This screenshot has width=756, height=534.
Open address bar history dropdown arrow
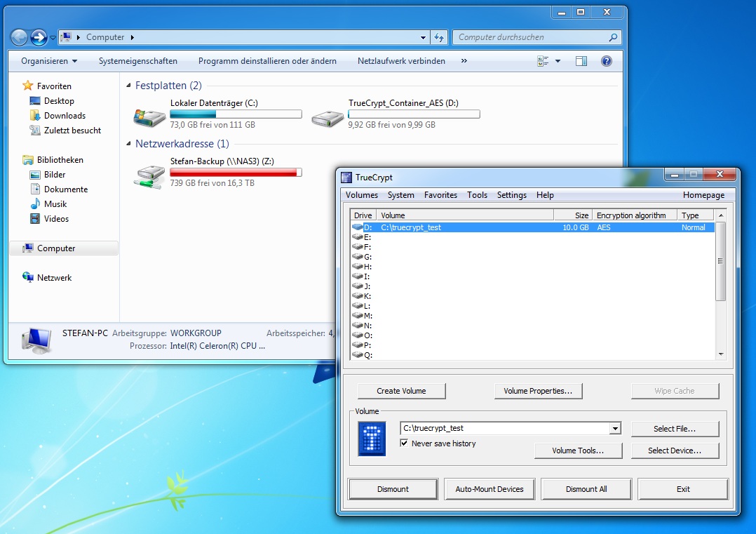423,38
